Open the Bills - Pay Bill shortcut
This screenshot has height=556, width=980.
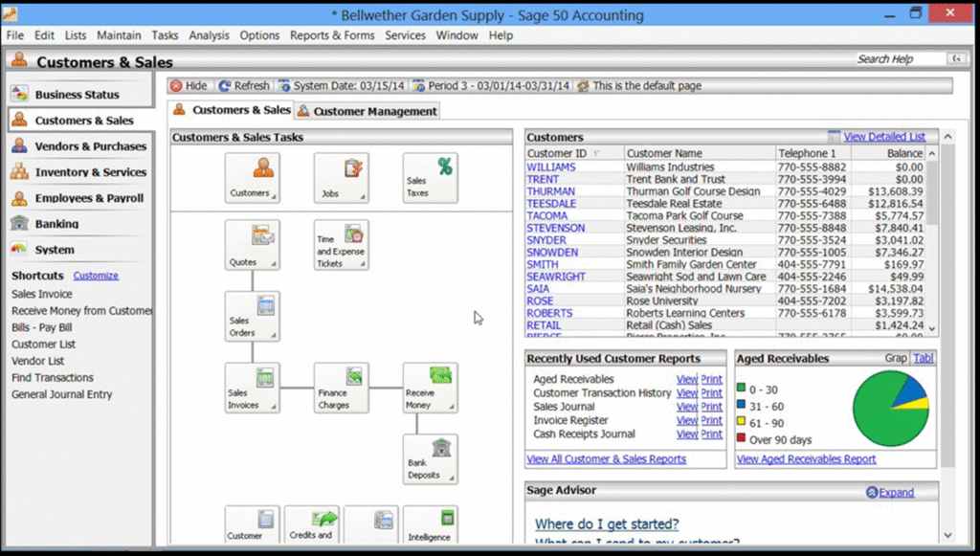(42, 327)
